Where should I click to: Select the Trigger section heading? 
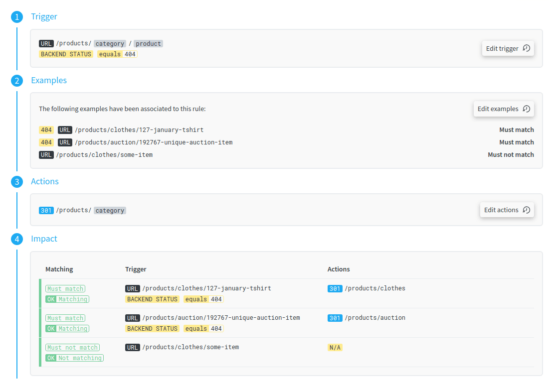click(x=44, y=16)
